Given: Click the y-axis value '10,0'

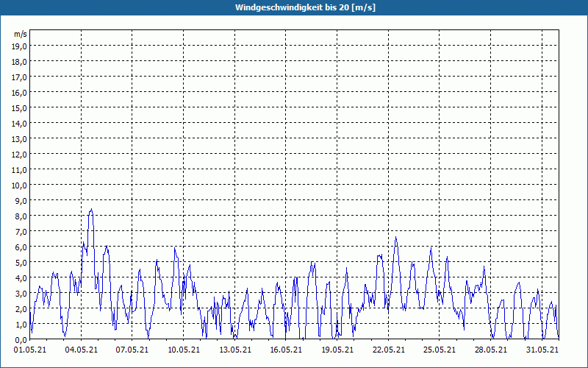Looking at the screenshot, I should coord(21,185).
